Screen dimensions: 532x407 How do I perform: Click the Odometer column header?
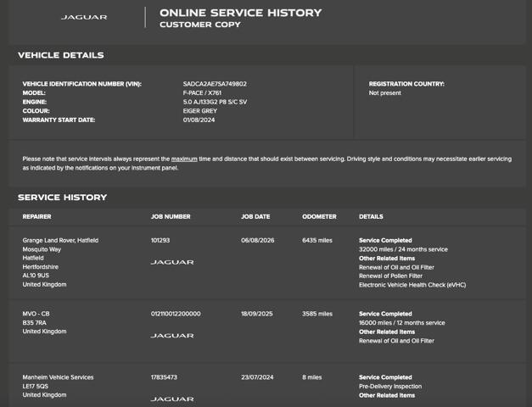pos(319,216)
